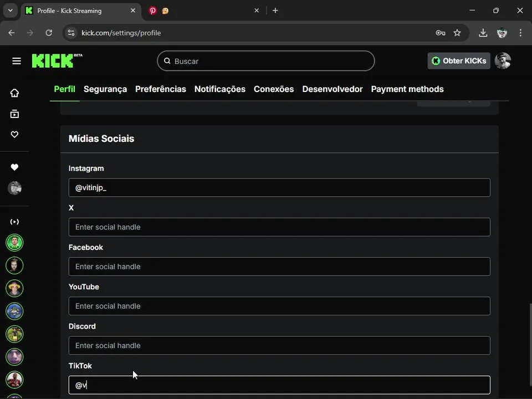The image size is (532, 399).
Task: Open the yellow-green jersey channel avatar
Action: click(14, 334)
